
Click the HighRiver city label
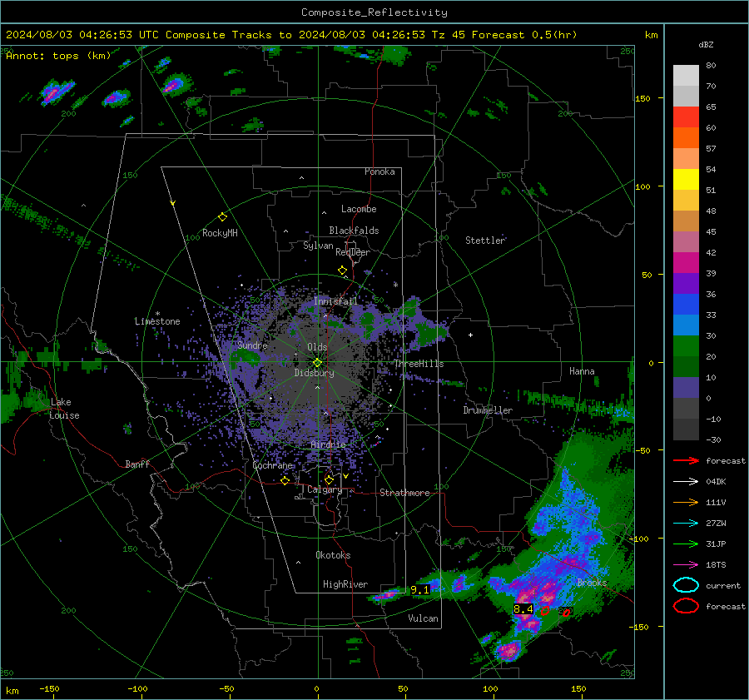coord(345,584)
